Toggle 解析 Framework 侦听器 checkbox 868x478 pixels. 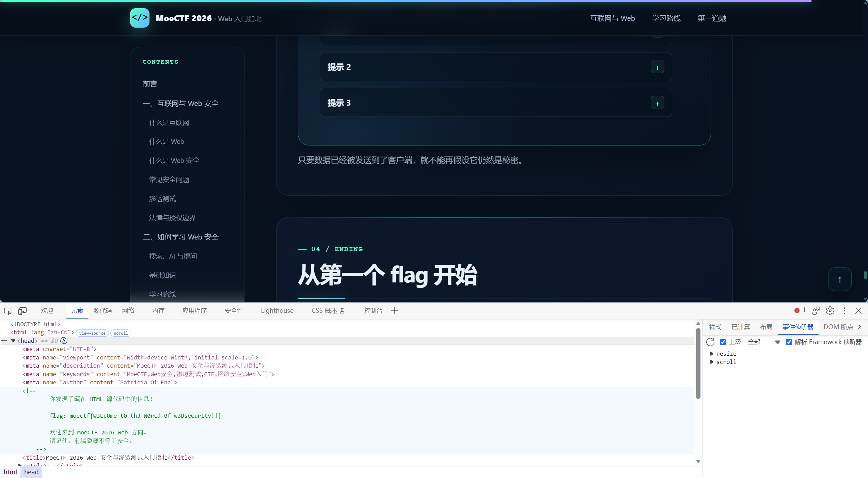pyautogui.click(x=789, y=342)
